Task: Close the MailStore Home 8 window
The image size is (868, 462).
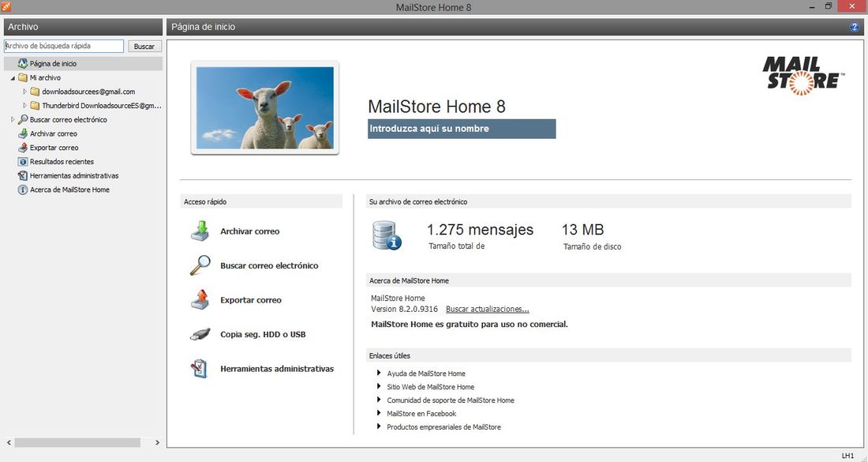Action: [852, 6]
